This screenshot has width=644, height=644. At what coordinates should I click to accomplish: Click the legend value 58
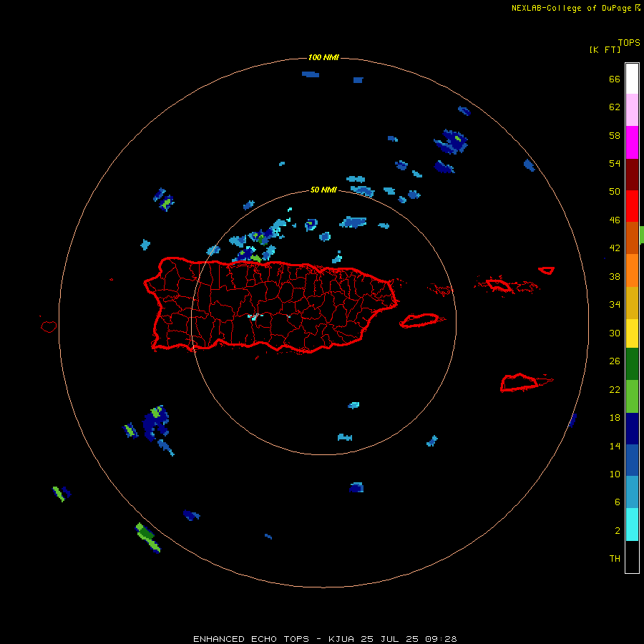[x=615, y=135]
